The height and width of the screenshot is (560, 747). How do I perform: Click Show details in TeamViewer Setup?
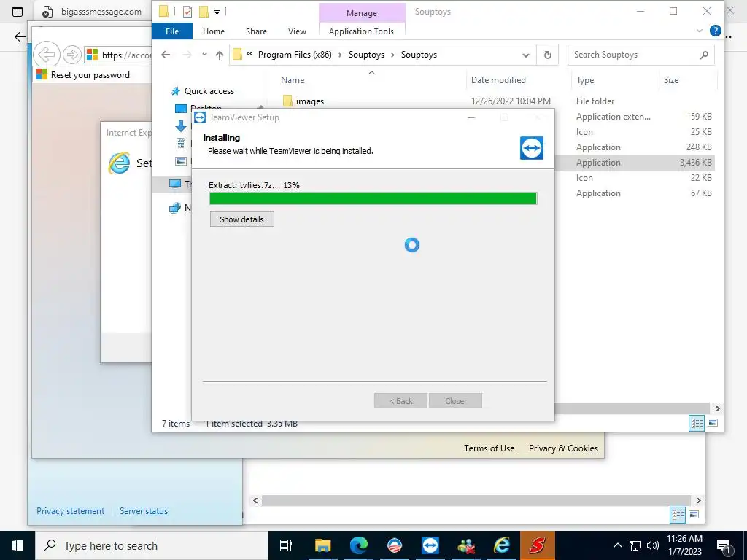tap(242, 219)
